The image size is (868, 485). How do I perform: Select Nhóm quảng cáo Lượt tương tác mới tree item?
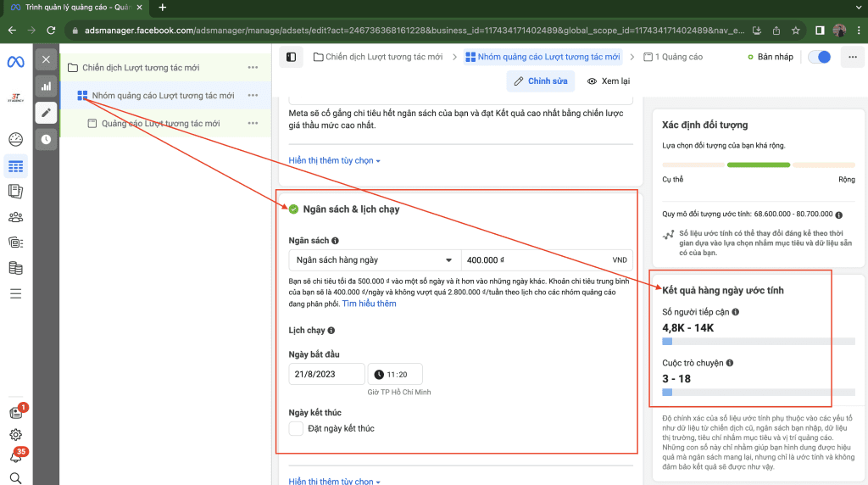tap(165, 95)
